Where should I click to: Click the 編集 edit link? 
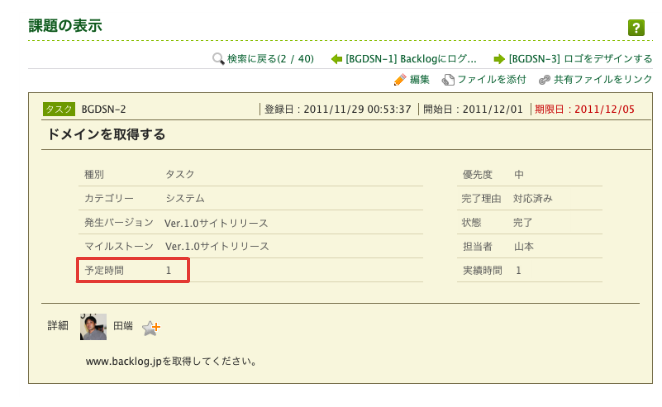(419, 79)
